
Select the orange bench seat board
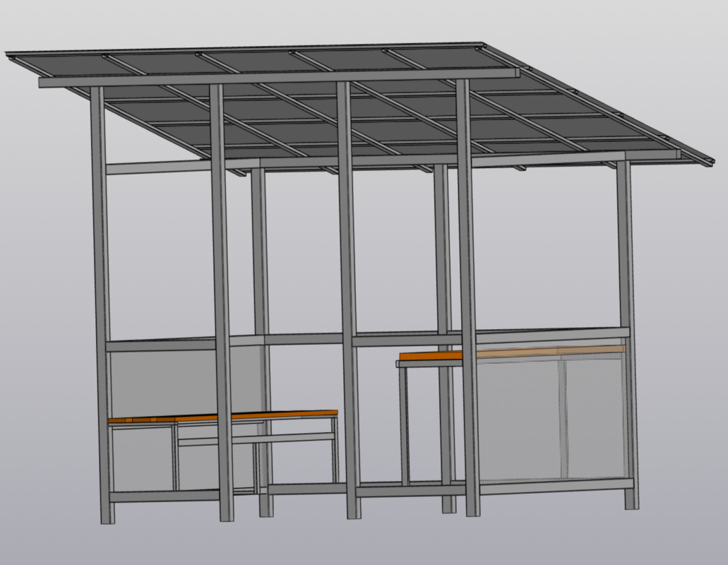(x=223, y=417)
